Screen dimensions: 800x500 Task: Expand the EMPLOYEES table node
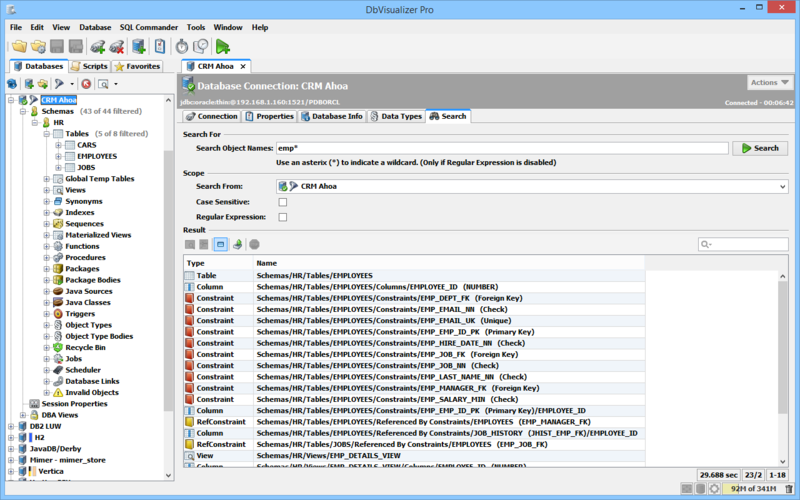pos(58,156)
